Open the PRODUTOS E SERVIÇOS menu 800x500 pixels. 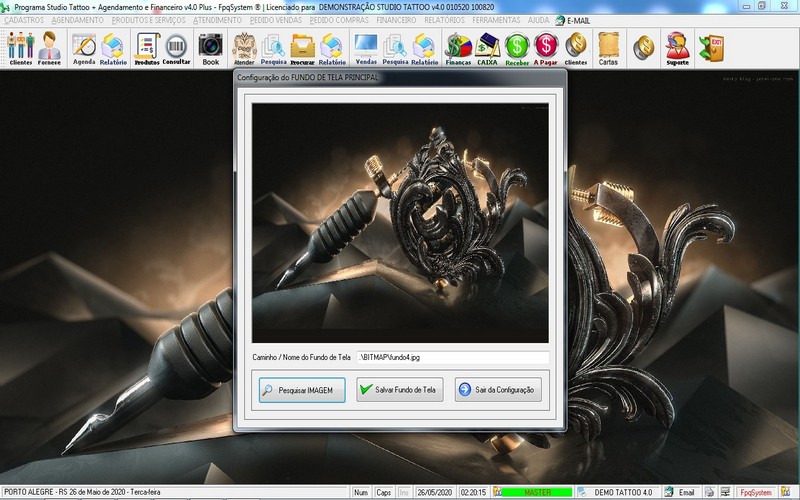pyautogui.click(x=148, y=20)
